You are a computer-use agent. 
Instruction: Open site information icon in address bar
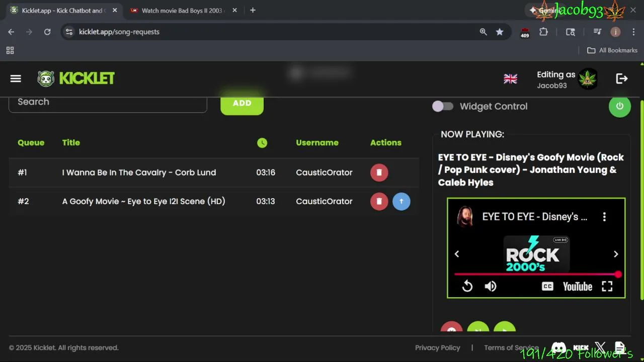(69, 32)
